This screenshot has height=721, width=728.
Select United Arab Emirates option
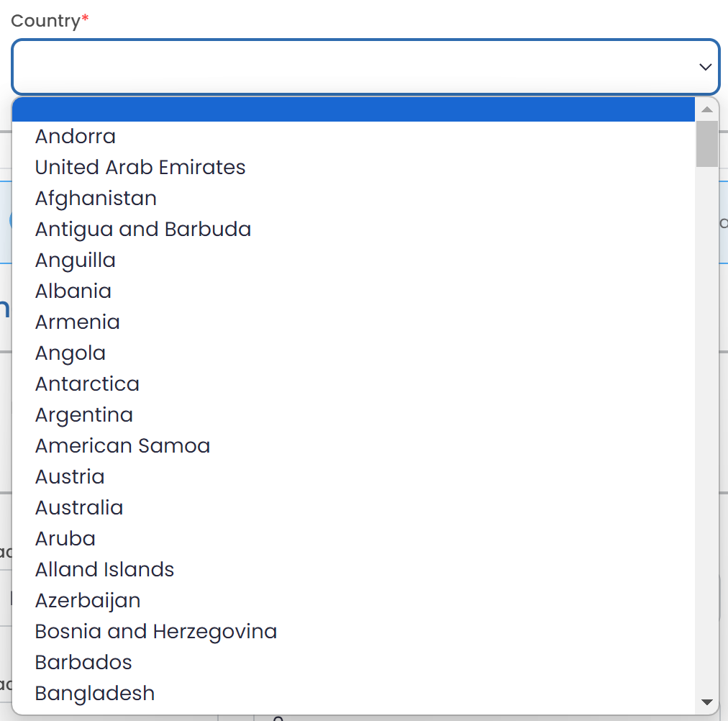click(x=140, y=167)
